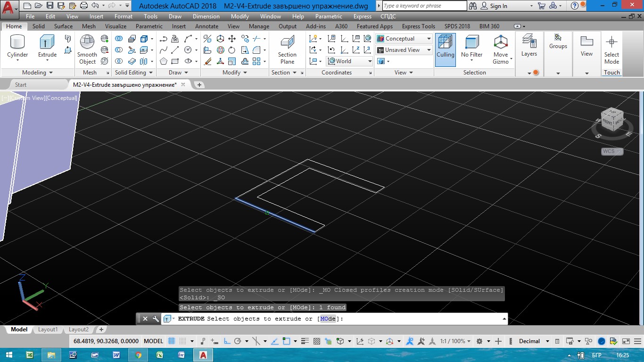This screenshot has height=362, width=644.
Task: Click the Undo arrow icon
Action: click(x=95, y=6)
